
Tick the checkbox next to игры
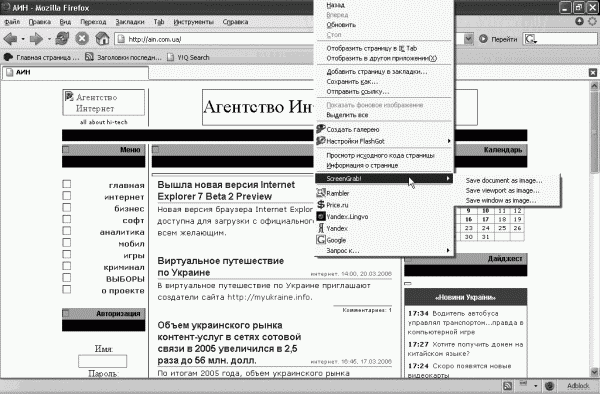coord(67,254)
